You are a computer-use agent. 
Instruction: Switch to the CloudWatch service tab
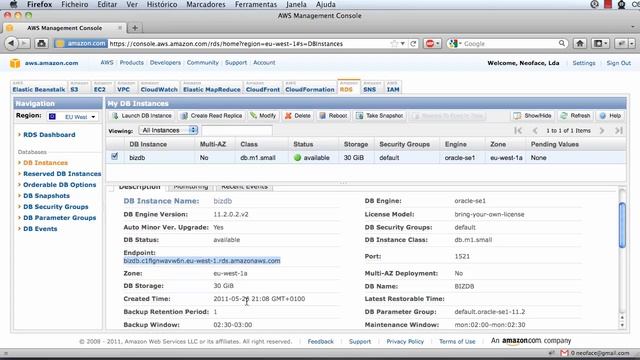tap(159, 87)
